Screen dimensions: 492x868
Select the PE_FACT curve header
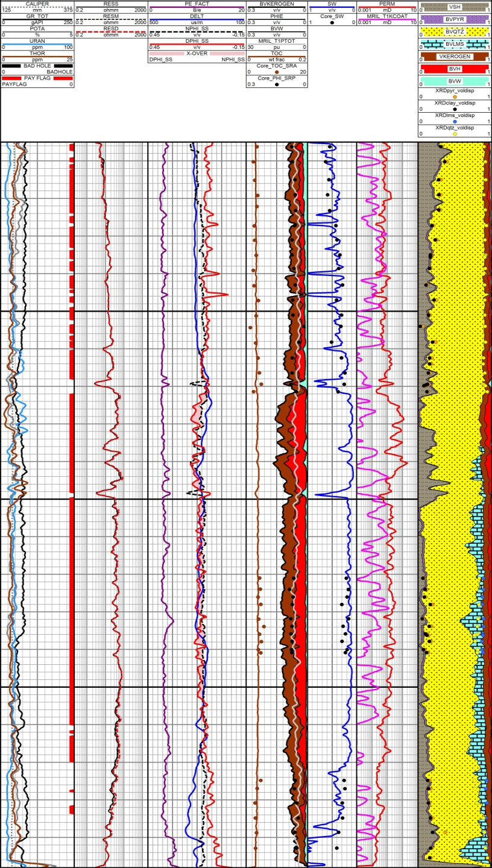click(x=197, y=4)
